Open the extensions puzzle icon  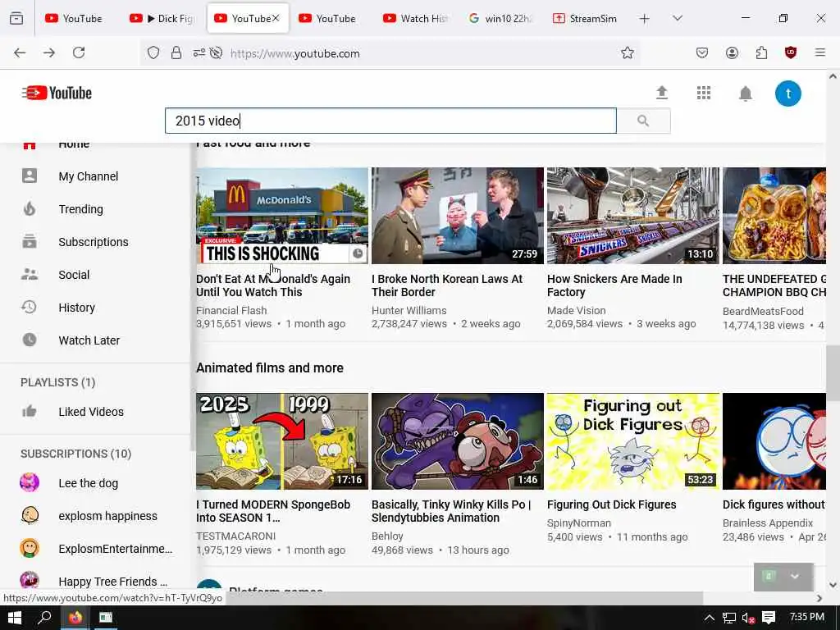pyautogui.click(x=761, y=52)
